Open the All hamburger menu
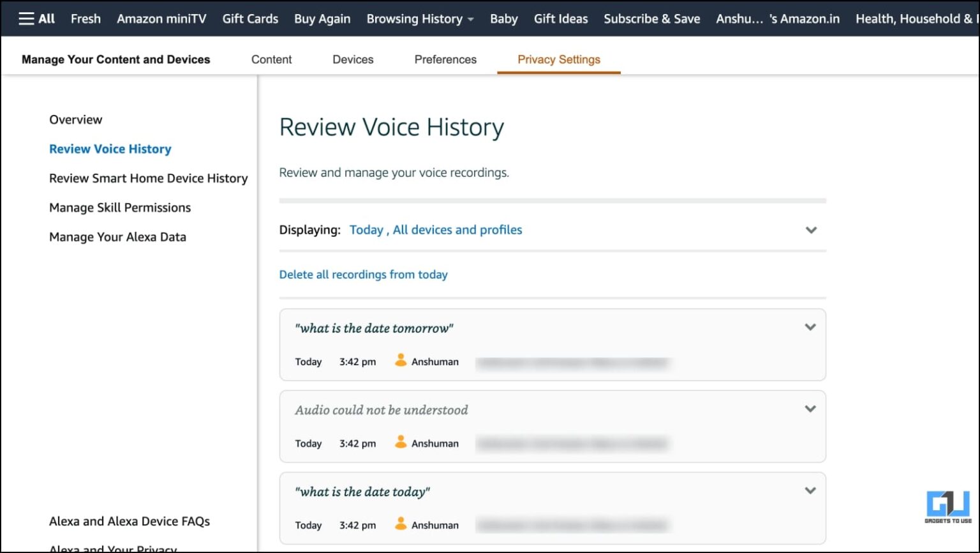The image size is (980, 553). click(x=36, y=19)
